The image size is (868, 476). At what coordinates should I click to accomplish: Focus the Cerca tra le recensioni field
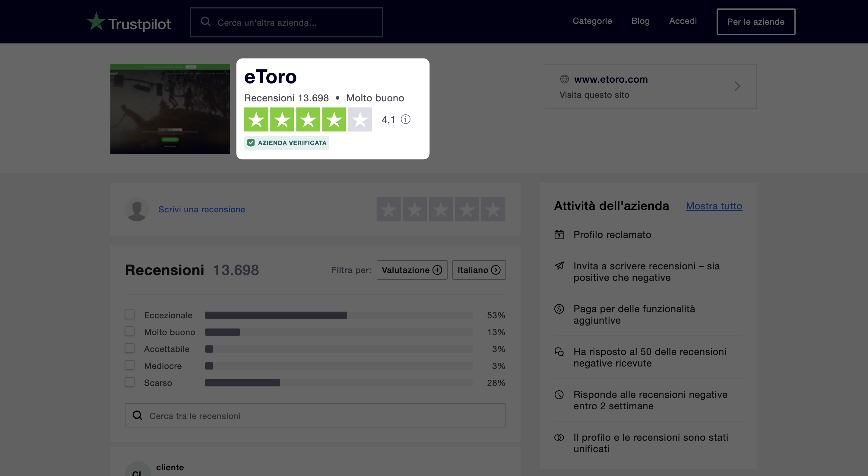coord(315,415)
